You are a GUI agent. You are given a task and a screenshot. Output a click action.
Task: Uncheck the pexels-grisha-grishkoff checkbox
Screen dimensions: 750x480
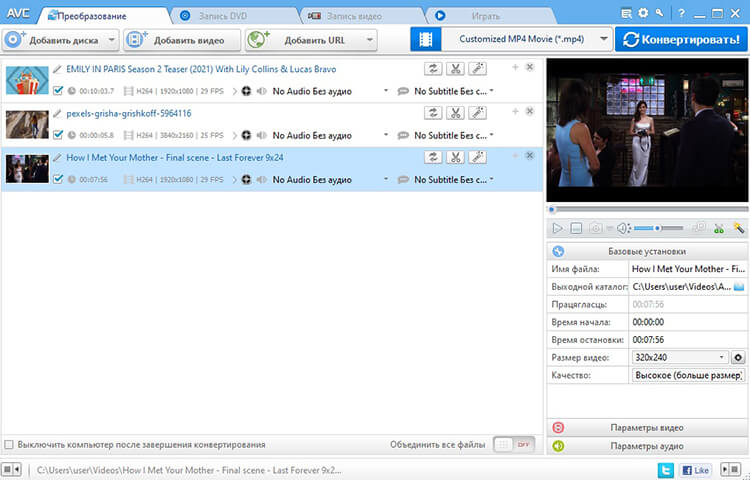click(x=58, y=135)
